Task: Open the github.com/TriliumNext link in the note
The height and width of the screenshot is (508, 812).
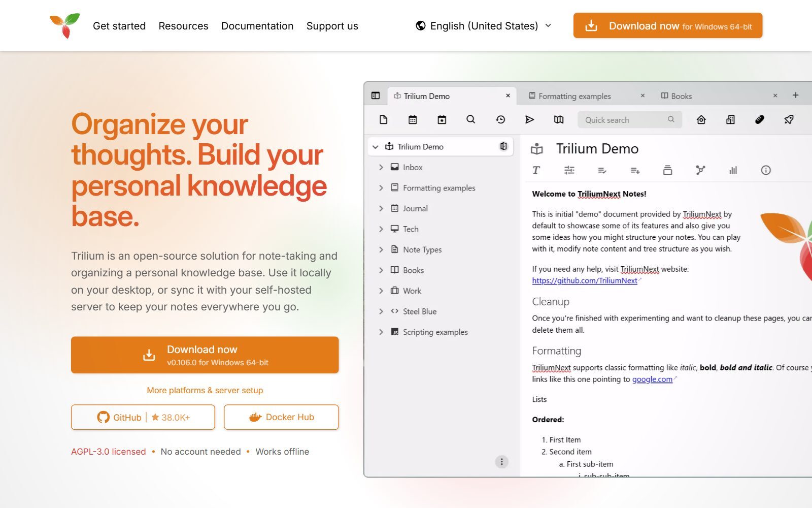Action: tap(585, 280)
